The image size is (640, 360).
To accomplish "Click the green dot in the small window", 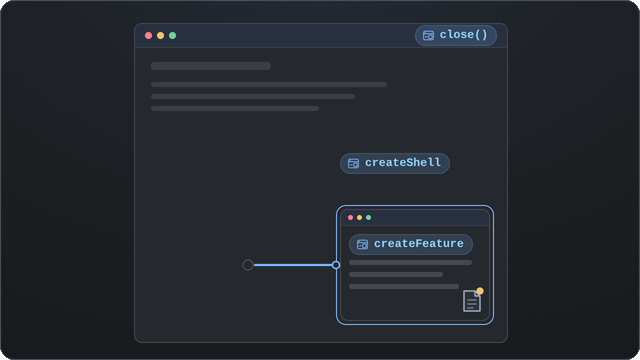I will (x=369, y=218).
